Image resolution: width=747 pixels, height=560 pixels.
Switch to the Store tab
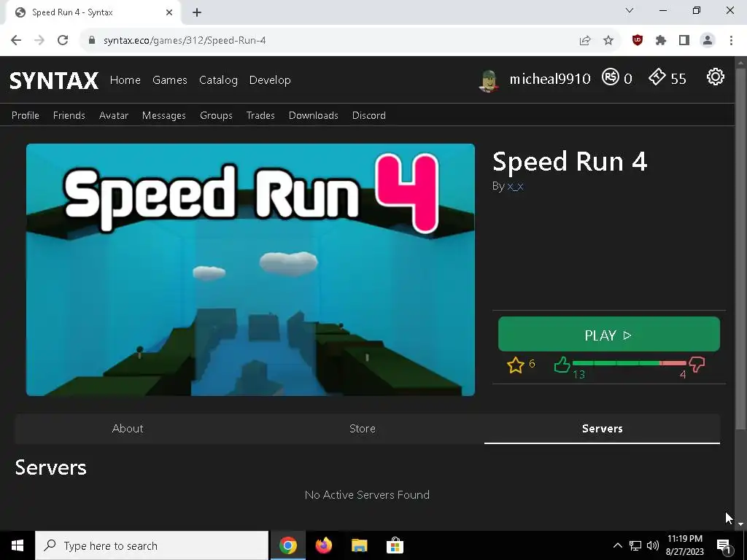pyautogui.click(x=363, y=429)
